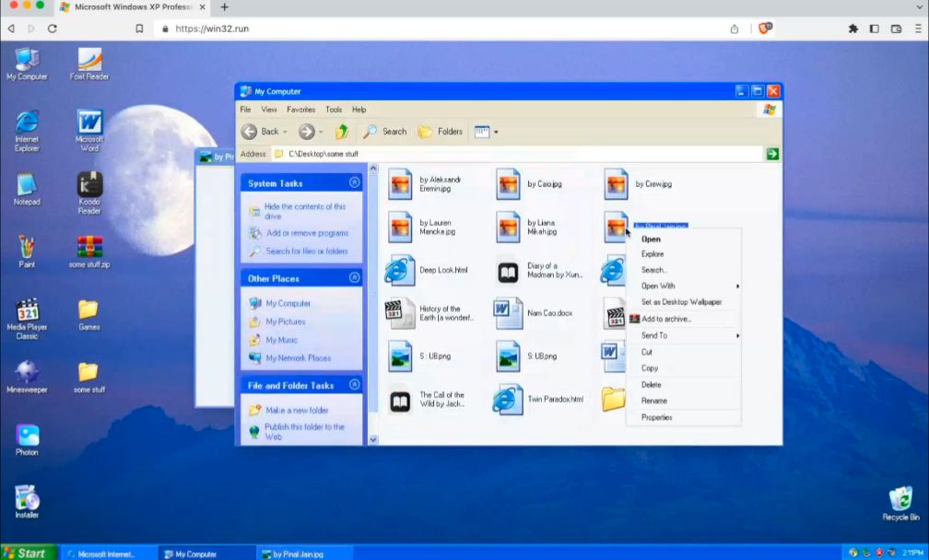
Task: Choose Open in context menu
Action: pos(683,239)
